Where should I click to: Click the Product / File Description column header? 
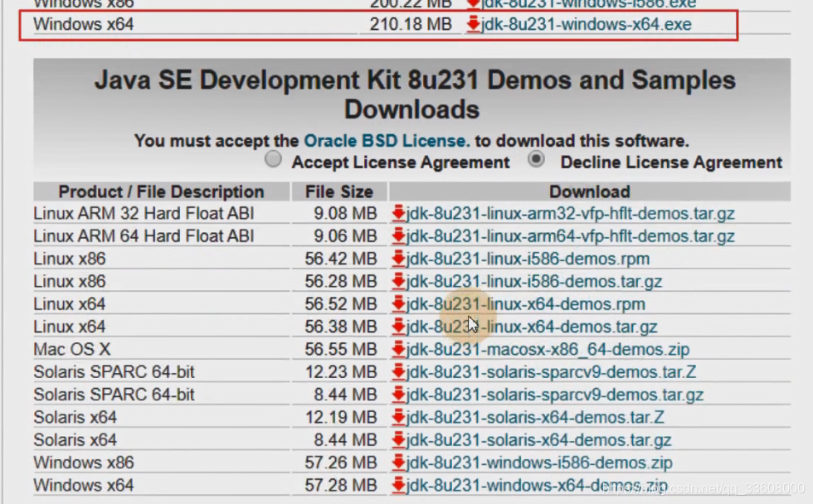[x=161, y=191]
